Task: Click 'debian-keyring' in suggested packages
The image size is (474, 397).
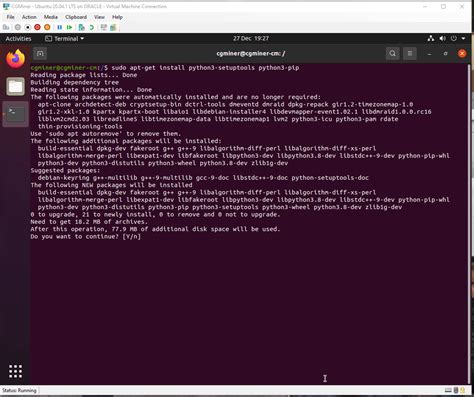Action: pos(63,178)
